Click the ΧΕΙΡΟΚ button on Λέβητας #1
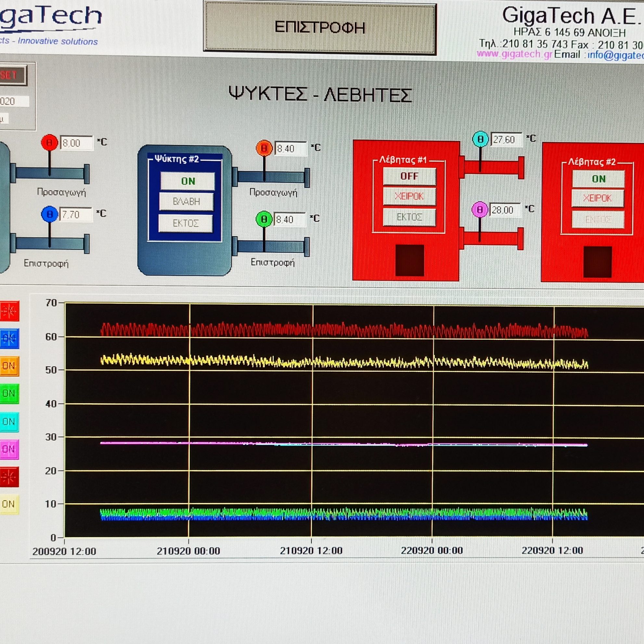The width and height of the screenshot is (644, 644). [409, 196]
